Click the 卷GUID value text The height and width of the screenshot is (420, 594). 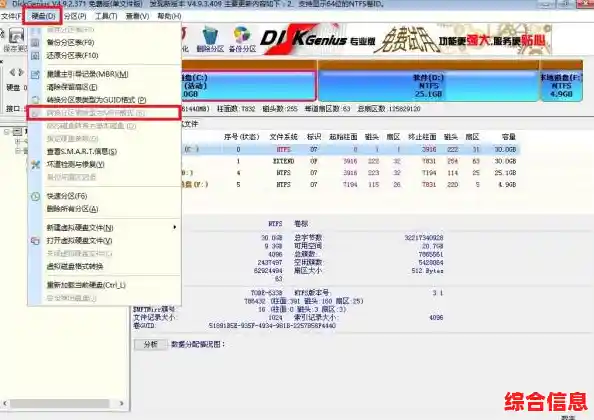point(272,326)
